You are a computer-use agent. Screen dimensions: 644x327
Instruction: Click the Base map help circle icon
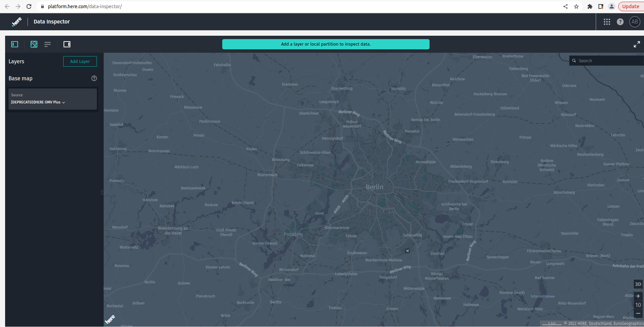(x=94, y=78)
